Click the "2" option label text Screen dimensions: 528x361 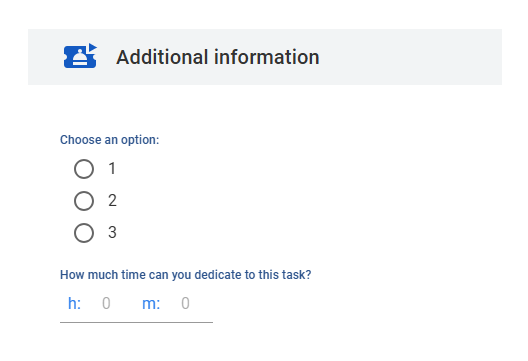[x=112, y=200]
